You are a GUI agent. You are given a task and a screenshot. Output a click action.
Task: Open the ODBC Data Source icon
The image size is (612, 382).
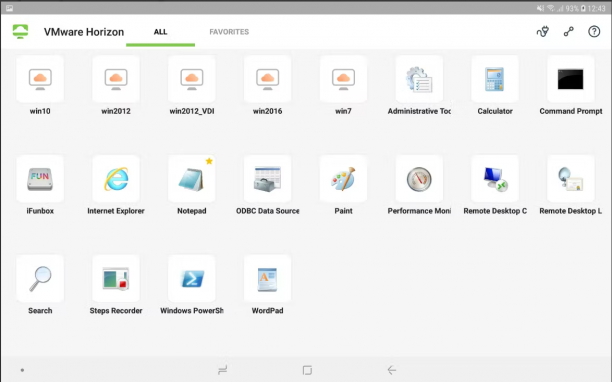pos(267,178)
